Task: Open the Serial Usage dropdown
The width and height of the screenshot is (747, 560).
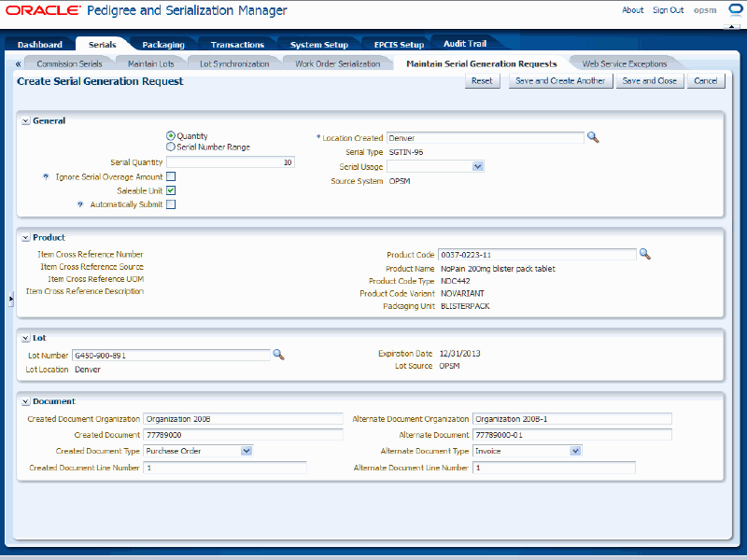Action: click(x=477, y=166)
